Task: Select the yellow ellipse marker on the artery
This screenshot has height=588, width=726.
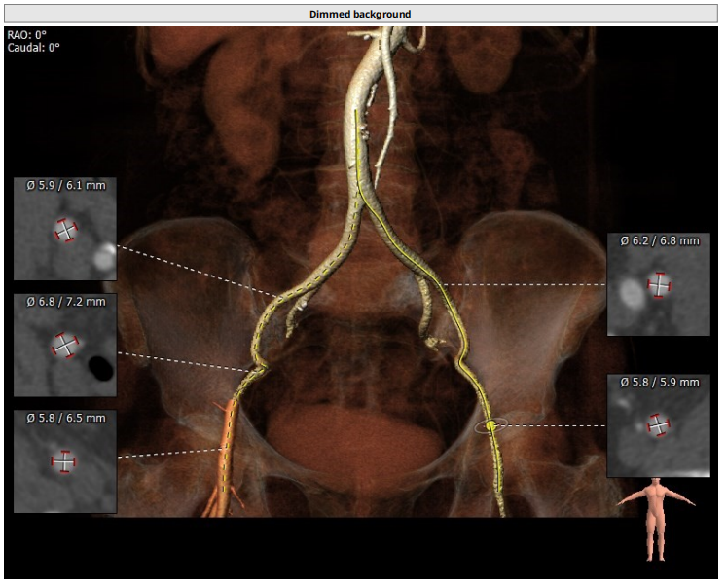Action: tap(491, 424)
